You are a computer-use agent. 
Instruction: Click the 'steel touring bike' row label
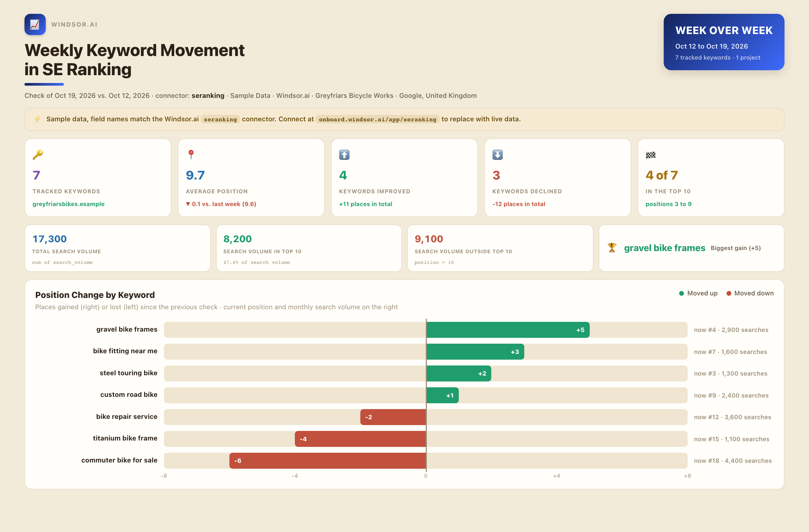128,373
